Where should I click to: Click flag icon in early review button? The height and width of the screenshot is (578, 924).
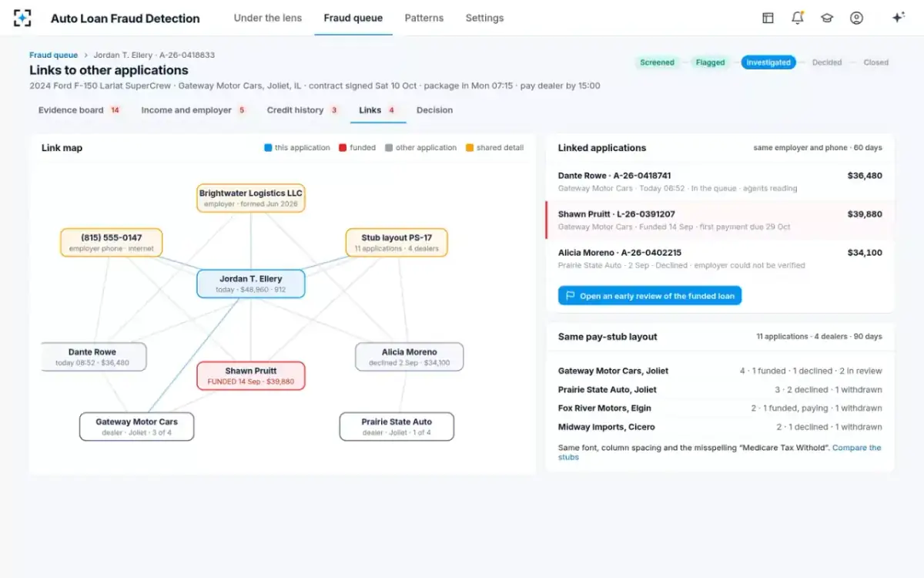(x=571, y=296)
